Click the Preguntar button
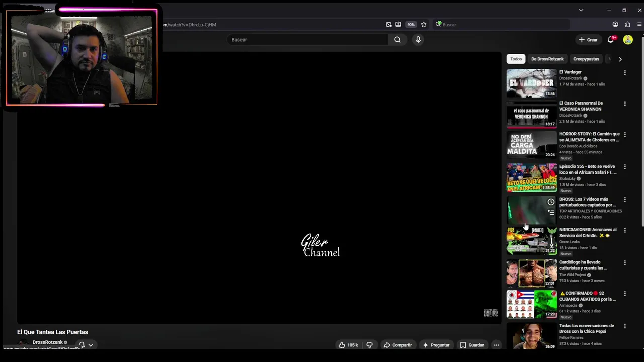Image resolution: width=644 pixels, height=362 pixels. [436, 345]
